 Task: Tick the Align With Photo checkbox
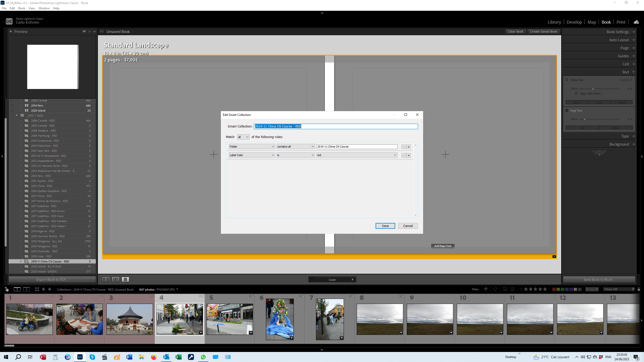point(576,93)
